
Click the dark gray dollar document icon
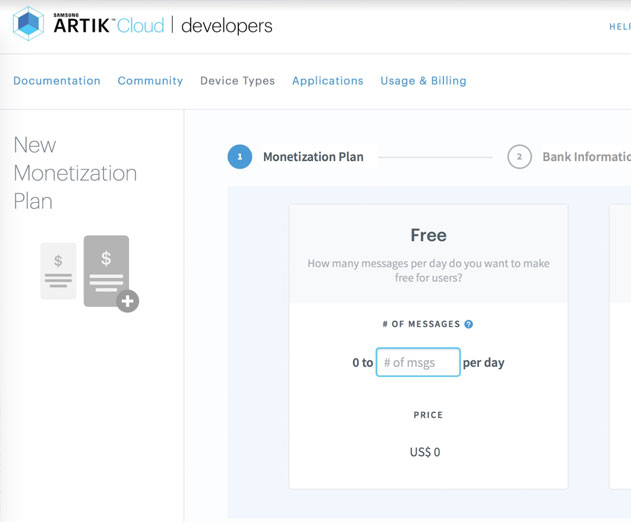(x=106, y=271)
